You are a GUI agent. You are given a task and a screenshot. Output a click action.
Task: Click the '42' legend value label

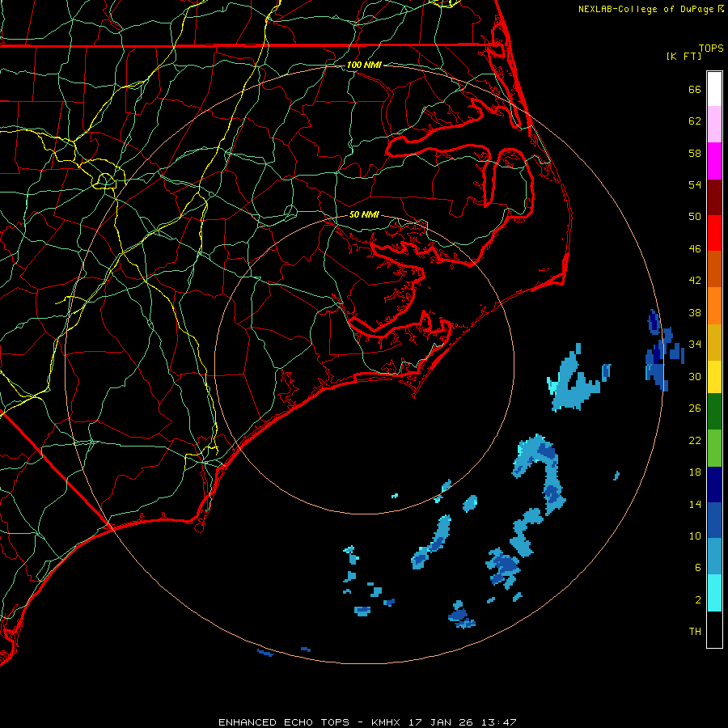coord(695,281)
